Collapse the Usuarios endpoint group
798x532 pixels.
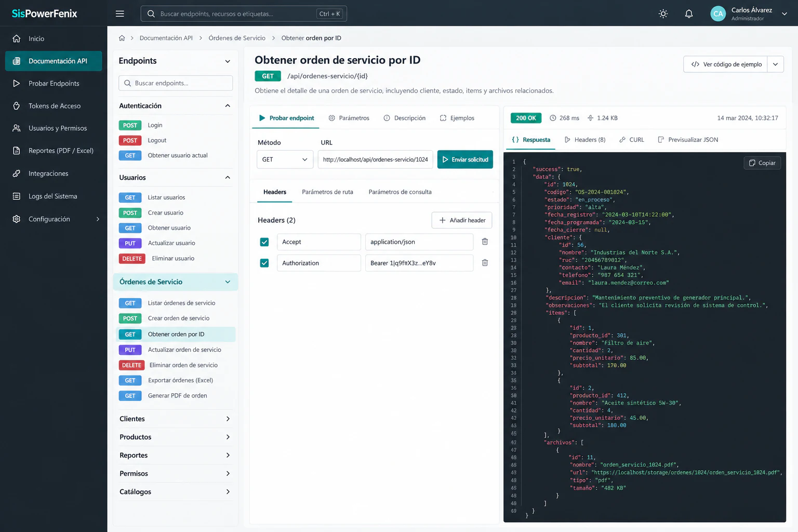[x=228, y=178]
